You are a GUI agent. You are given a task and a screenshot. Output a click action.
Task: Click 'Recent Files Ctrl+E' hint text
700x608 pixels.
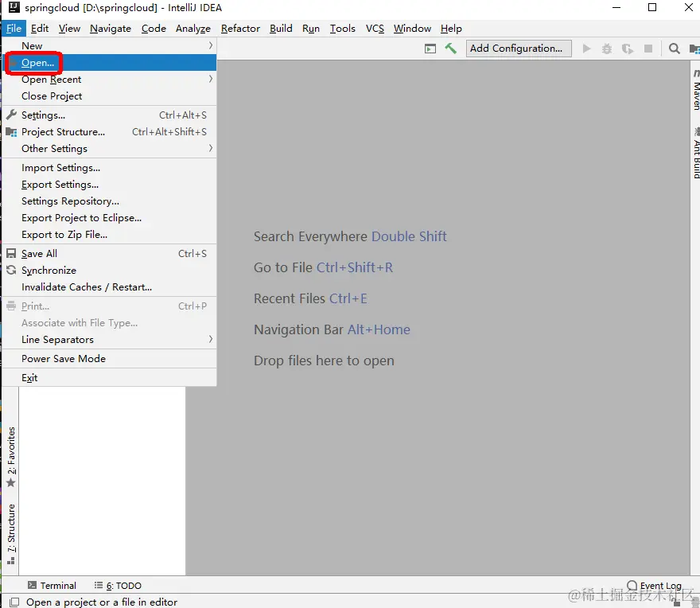click(310, 298)
